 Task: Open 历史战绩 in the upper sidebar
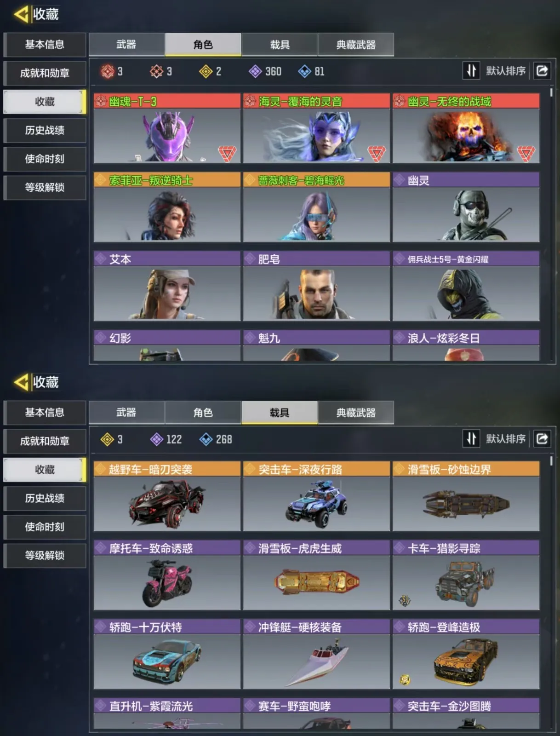pyautogui.click(x=45, y=131)
